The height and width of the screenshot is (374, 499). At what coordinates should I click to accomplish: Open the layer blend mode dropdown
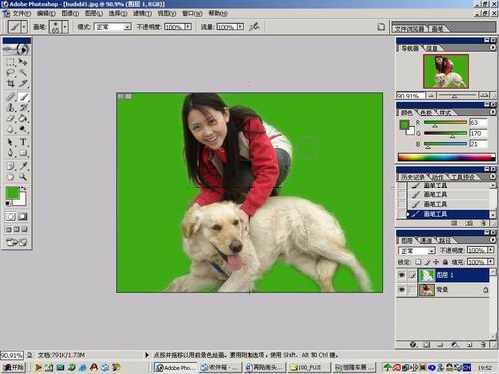417,250
